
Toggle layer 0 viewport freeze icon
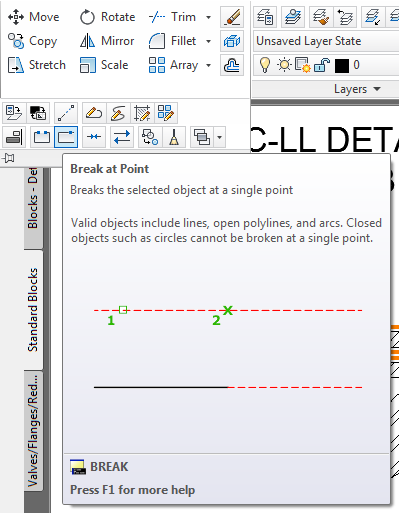coord(303,65)
